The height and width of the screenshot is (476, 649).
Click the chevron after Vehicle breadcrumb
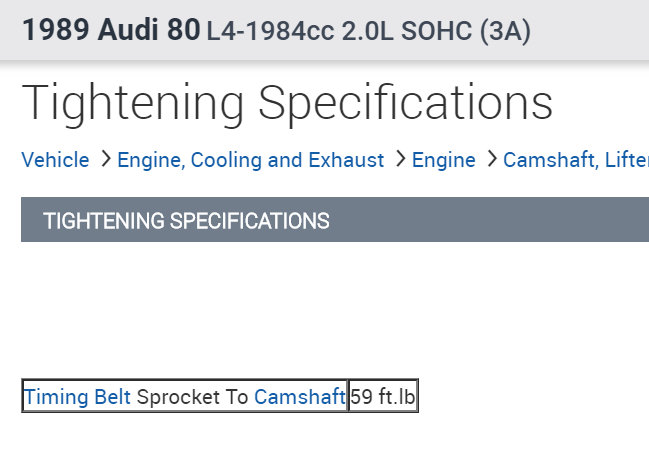point(103,159)
